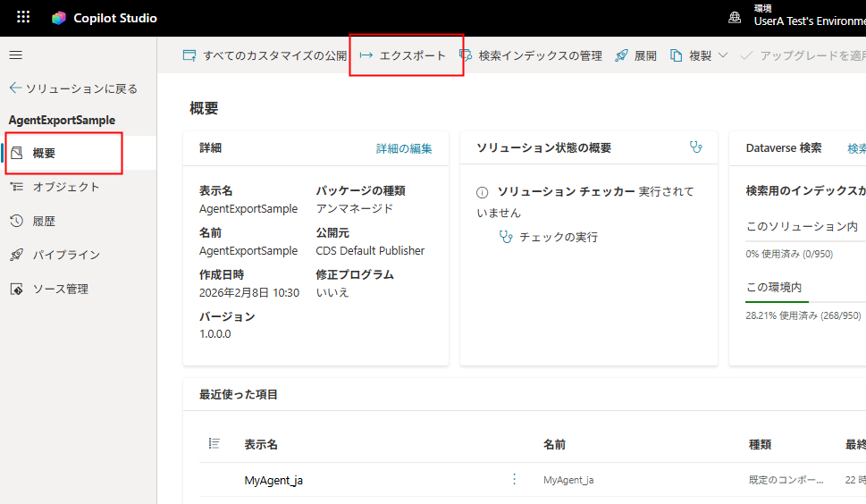Open more options for MyAgent_ja row

tap(514, 480)
